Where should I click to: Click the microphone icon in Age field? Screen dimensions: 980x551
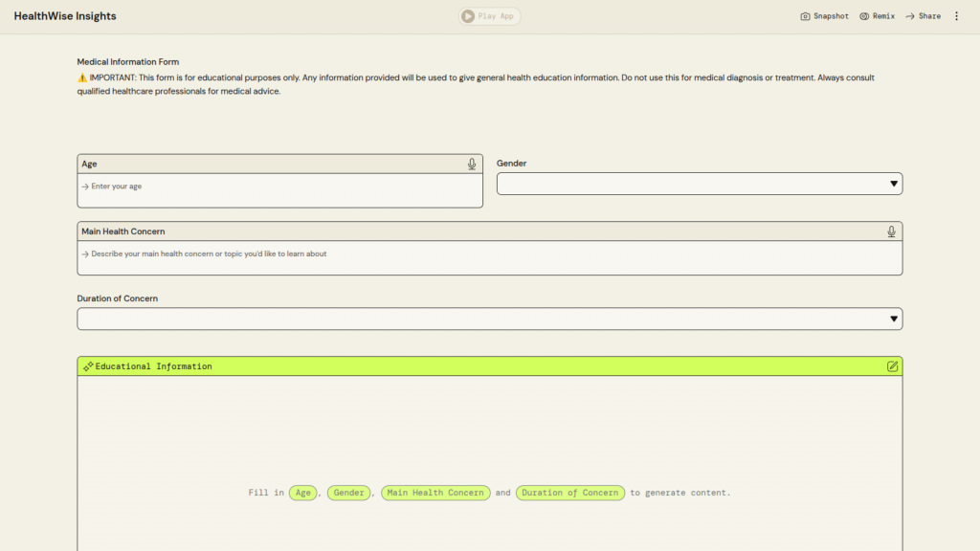click(x=472, y=165)
